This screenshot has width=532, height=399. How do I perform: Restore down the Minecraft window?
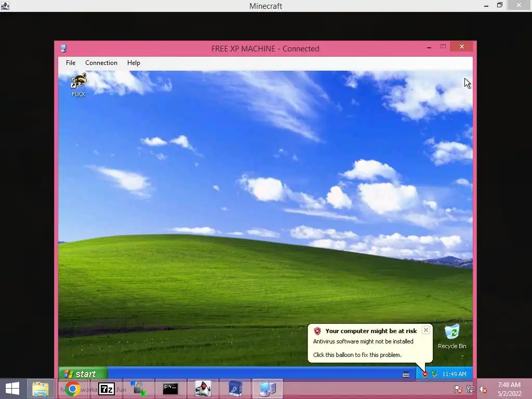[x=499, y=5]
